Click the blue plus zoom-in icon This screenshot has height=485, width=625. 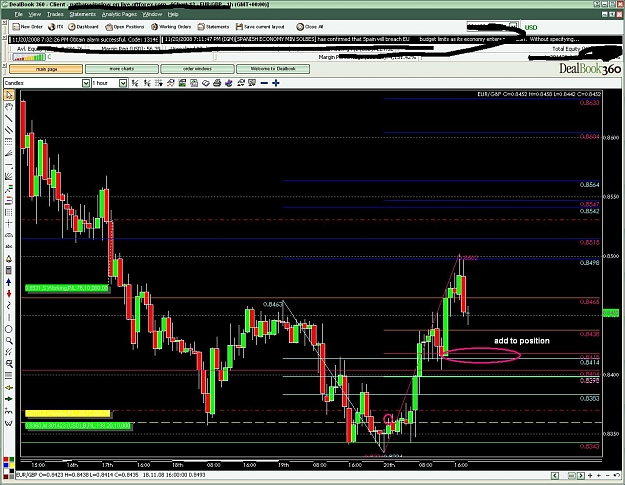click(275, 83)
